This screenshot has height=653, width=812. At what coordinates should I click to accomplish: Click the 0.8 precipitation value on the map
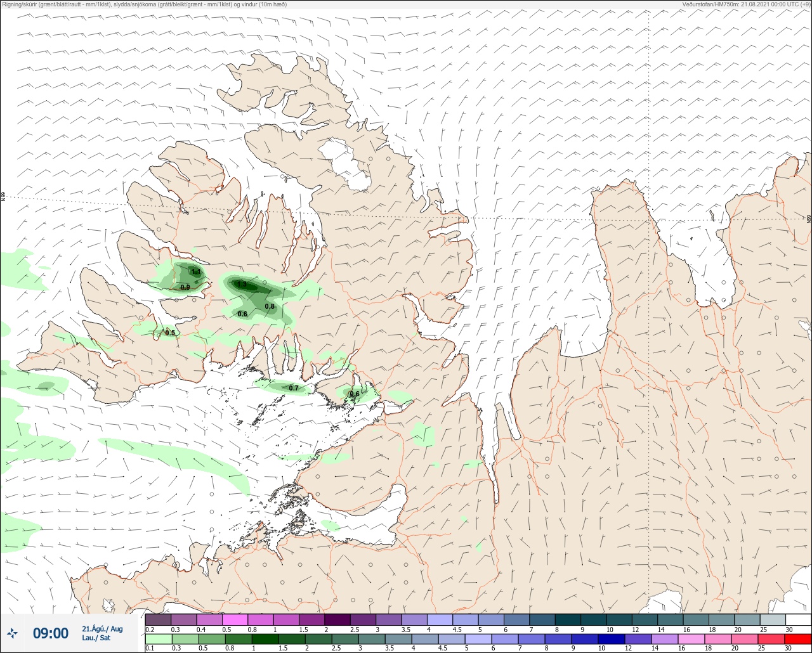(x=270, y=307)
